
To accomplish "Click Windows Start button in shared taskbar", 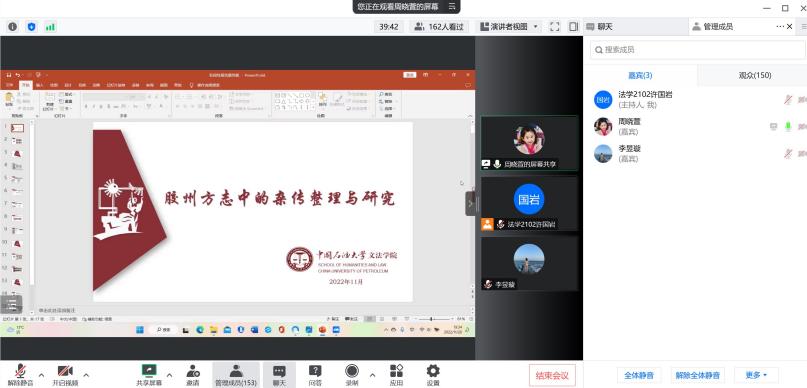I will coord(140,330).
